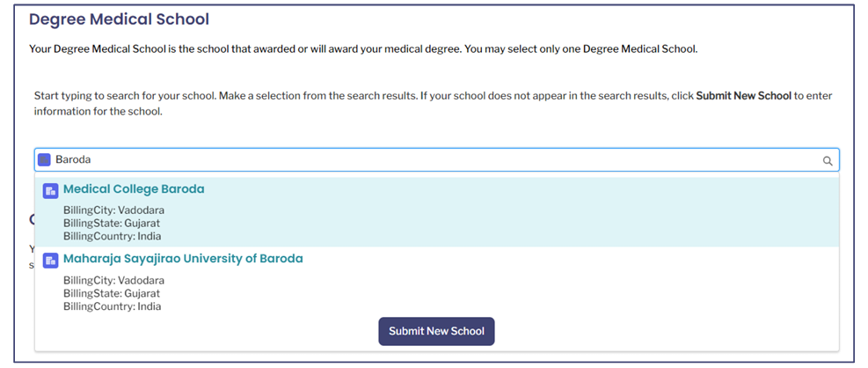The image size is (868, 368).
Task: Choose BillingState Gujarat under Medical College Baroda
Action: pos(112,224)
